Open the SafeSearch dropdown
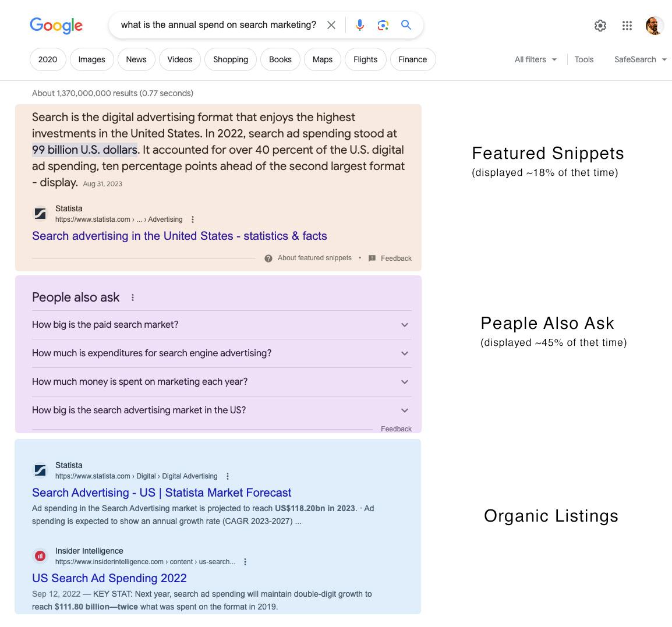The width and height of the screenshot is (672, 627). tap(640, 59)
